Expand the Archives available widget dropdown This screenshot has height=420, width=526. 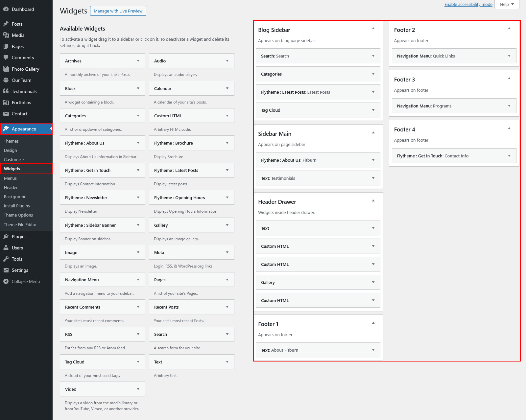pos(138,61)
